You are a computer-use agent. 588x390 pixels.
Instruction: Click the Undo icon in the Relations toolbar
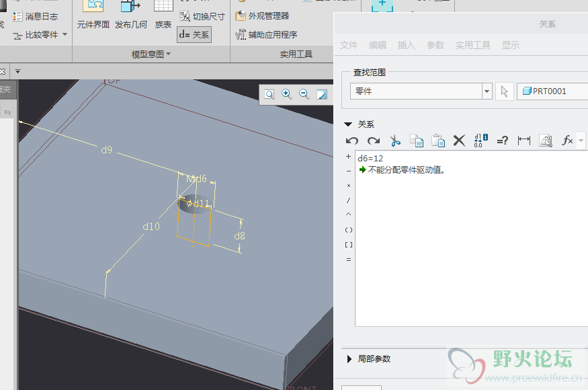351,141
